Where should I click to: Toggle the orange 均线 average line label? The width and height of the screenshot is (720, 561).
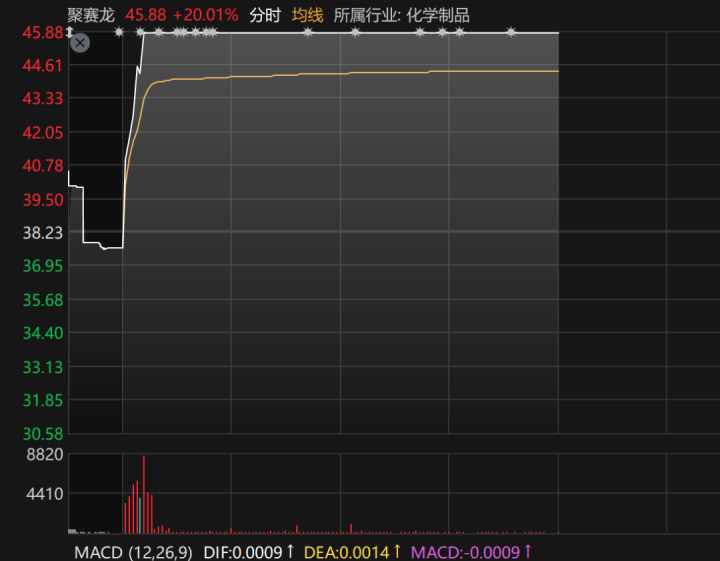tap(308, 16)
